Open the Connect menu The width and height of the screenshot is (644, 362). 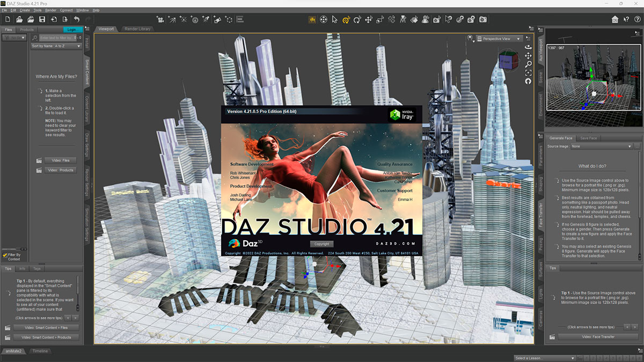[x=67, y=10]
